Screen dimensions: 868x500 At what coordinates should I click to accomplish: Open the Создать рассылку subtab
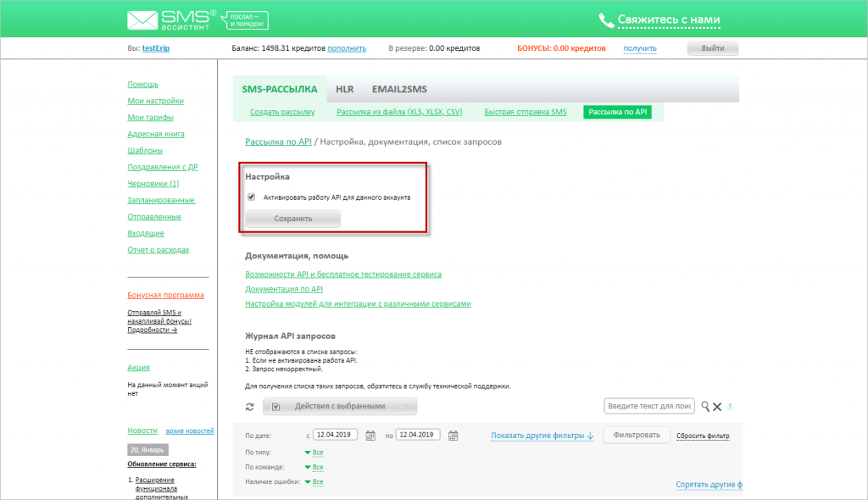282,112
